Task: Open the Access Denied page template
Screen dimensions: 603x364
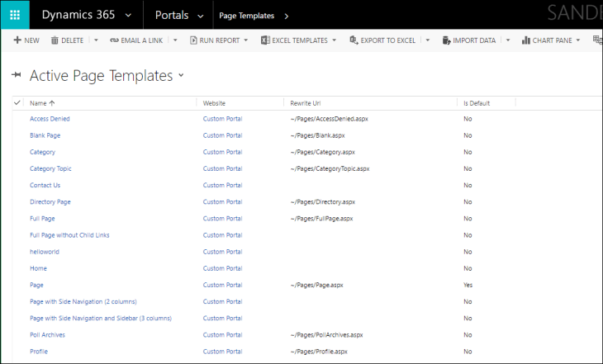Action: click(x=50, y=119)
